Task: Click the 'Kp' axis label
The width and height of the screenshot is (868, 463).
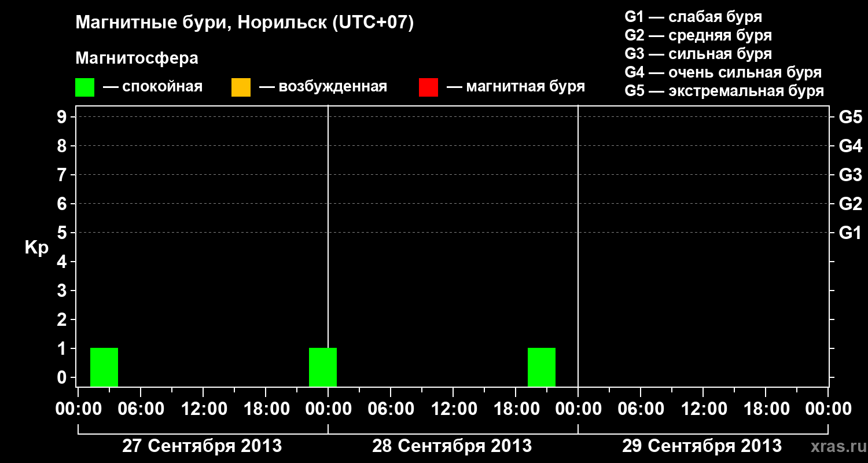Action: tap(36, 248)
